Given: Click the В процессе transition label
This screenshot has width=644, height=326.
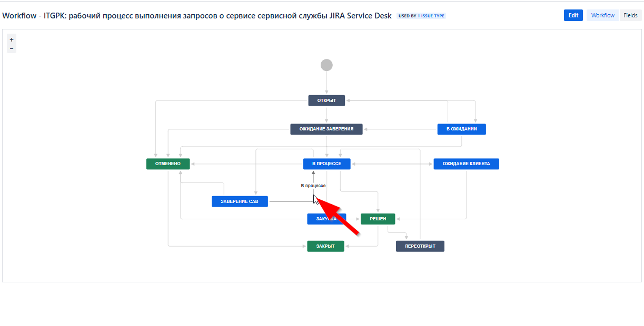Looking at the screenshot, I should tap(313, 186).
